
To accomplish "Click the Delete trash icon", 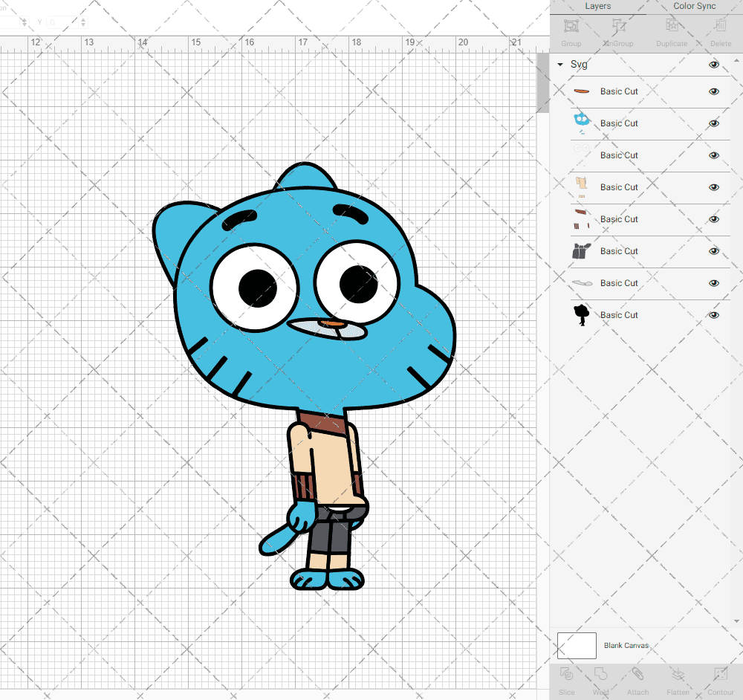I will [720, 25].
